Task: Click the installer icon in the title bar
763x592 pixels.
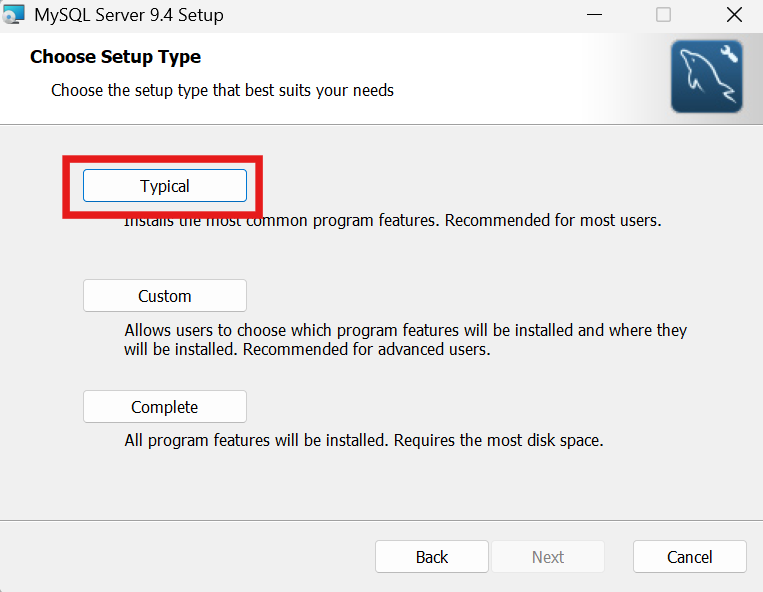Action: click(x=14, y=14)
